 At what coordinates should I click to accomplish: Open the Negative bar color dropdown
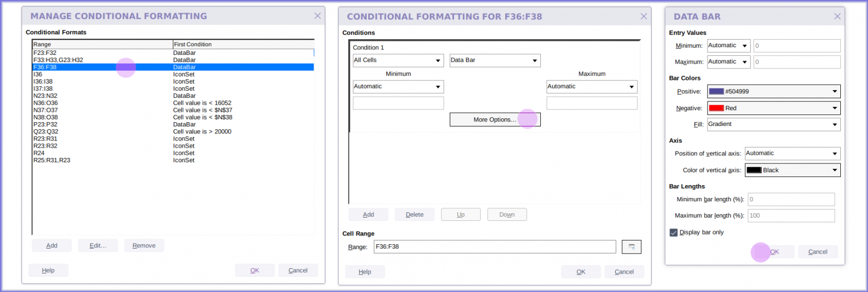click(x=774, y=108)
